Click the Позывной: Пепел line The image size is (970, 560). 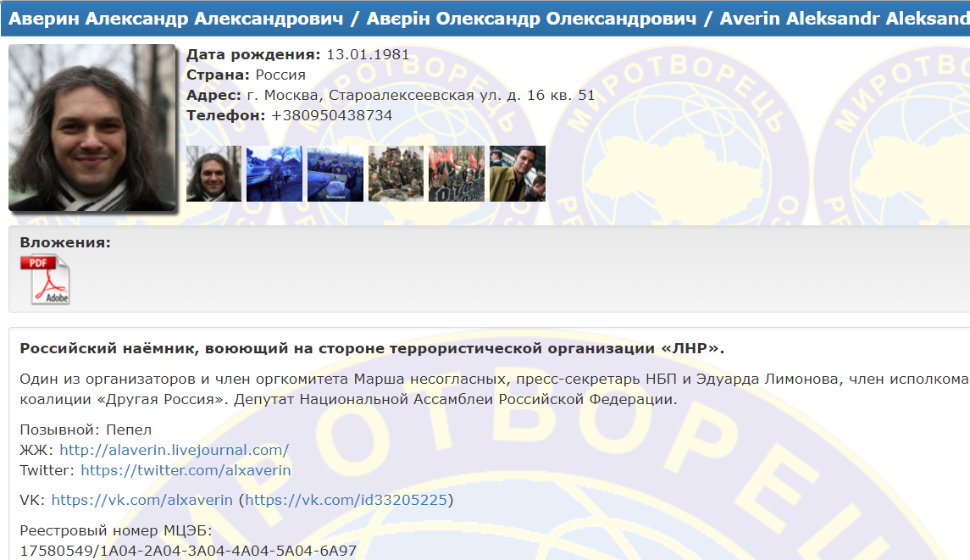86,430
